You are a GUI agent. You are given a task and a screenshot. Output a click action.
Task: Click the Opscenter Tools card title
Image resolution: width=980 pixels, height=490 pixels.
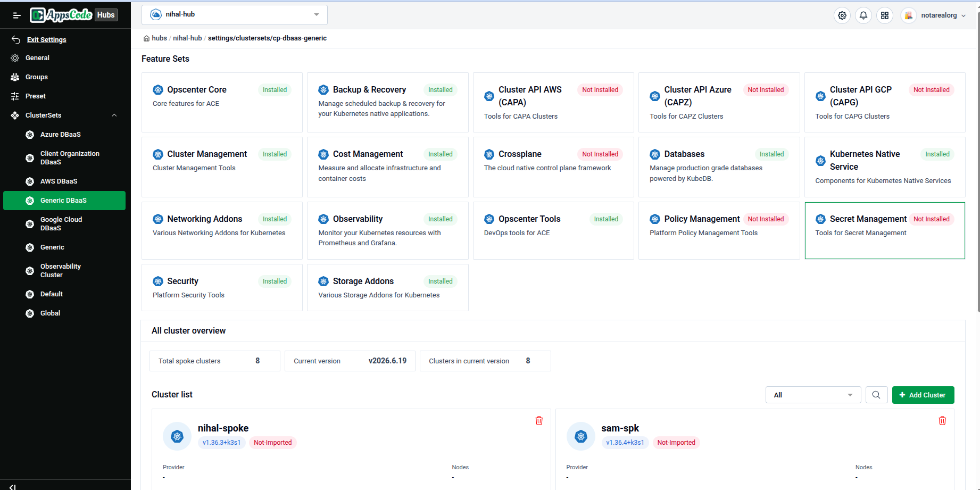(x=529, y=219)
